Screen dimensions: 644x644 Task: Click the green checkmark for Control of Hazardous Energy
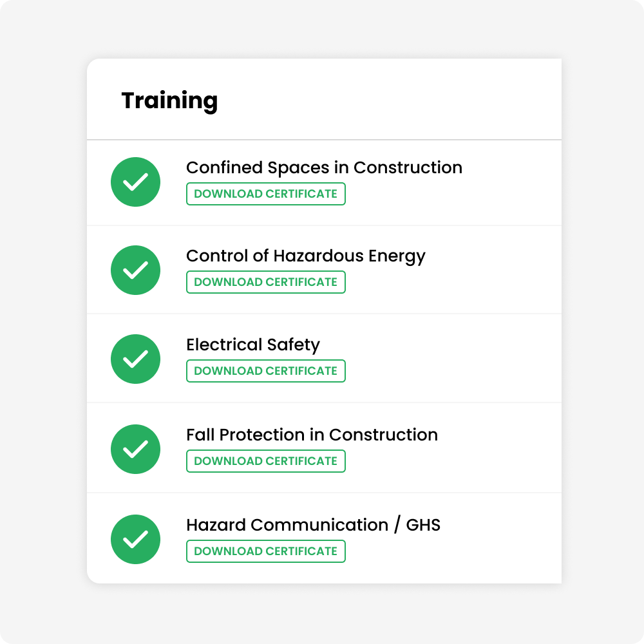[x=135, y=270]
